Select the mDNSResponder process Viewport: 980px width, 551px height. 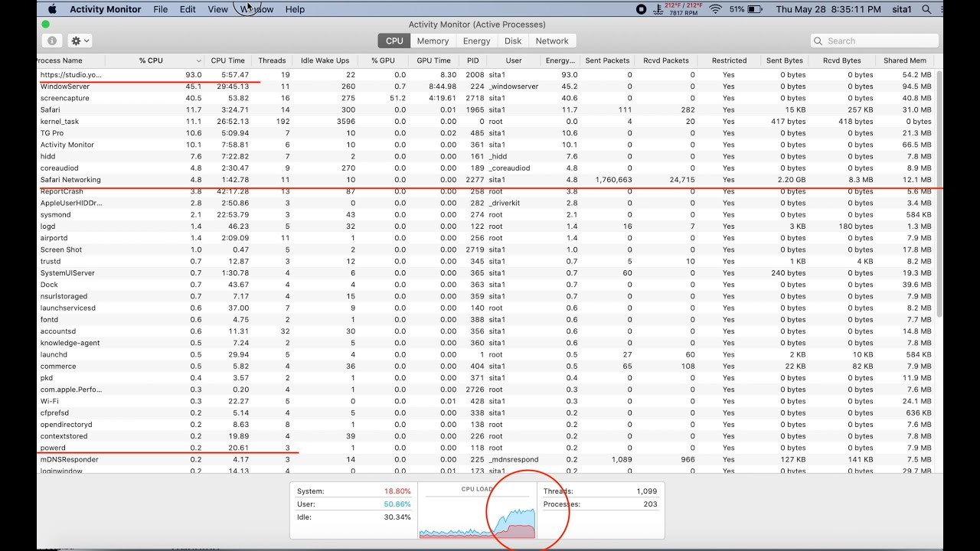(485, 459)
